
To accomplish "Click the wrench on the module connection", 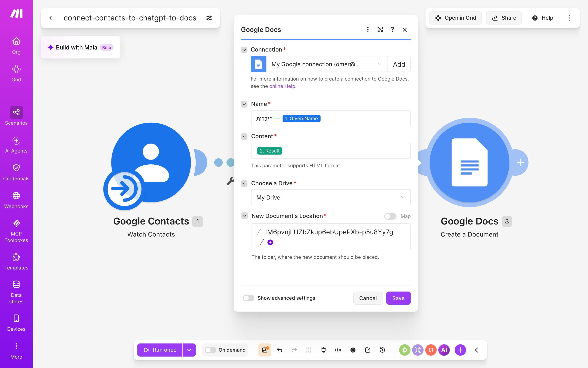I will 230,181.
